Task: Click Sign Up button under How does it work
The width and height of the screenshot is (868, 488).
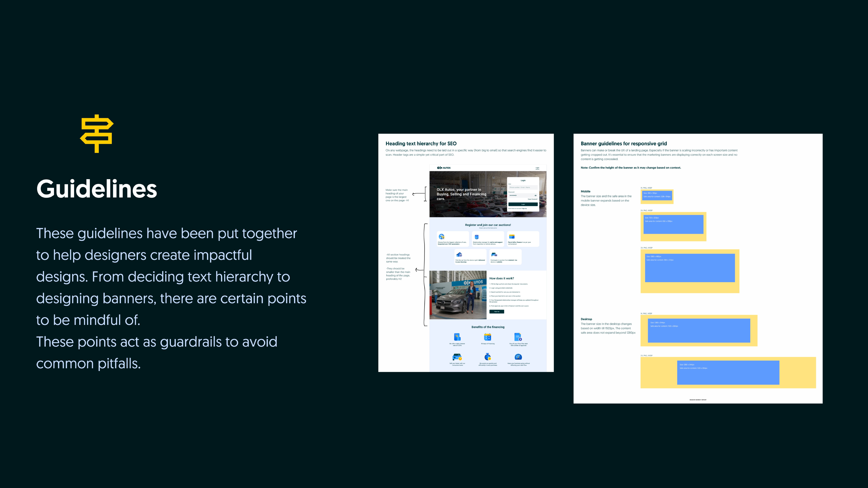Action: (x=497, y=312)
